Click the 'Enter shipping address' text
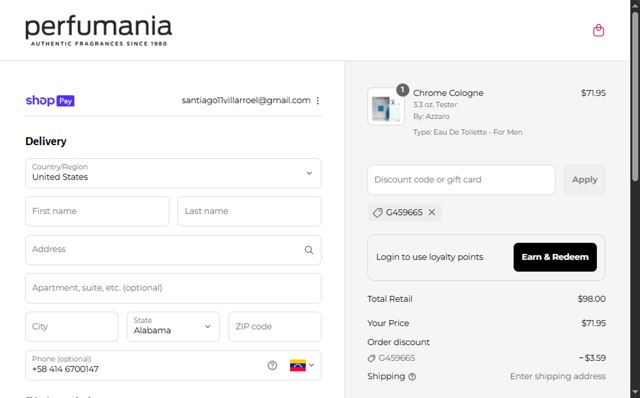 pos(558,376)
